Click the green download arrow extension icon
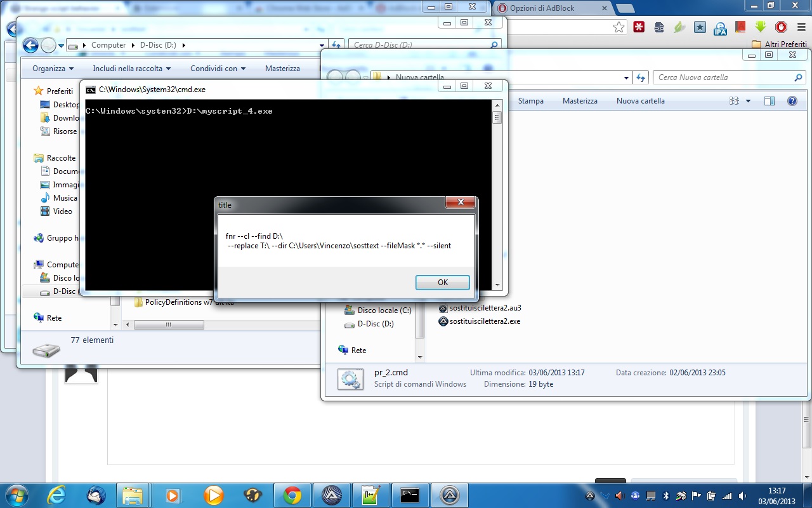This screenshot has width=812, height=508. pyautogui.click(x=761, y=27)
